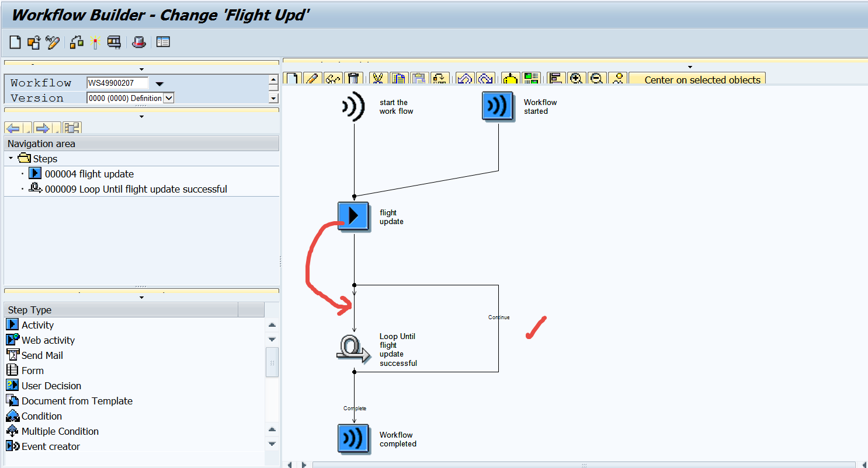This screenshot has height=468, width=868.
Task: Select the Web activity step type
Action: pos(48,340)
